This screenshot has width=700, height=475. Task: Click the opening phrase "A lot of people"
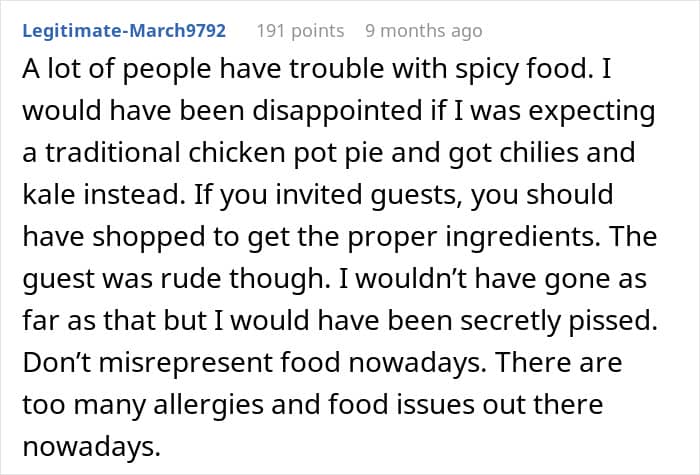[x=116, y=70]
